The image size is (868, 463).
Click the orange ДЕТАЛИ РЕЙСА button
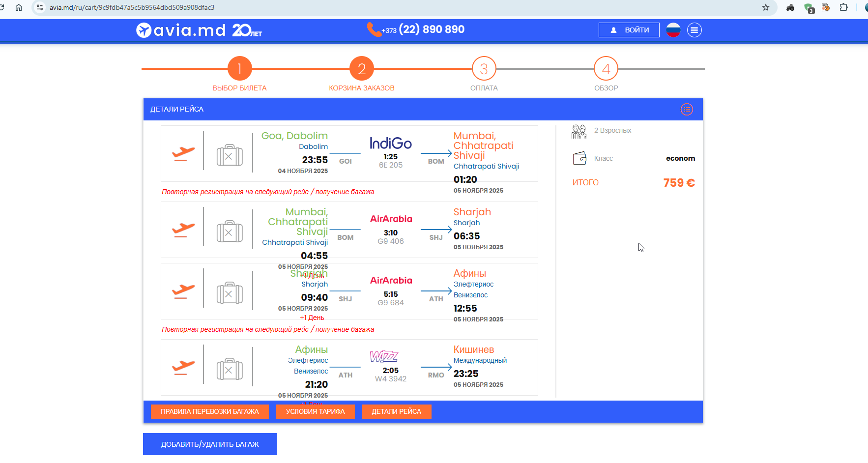[x=397, y=412]
